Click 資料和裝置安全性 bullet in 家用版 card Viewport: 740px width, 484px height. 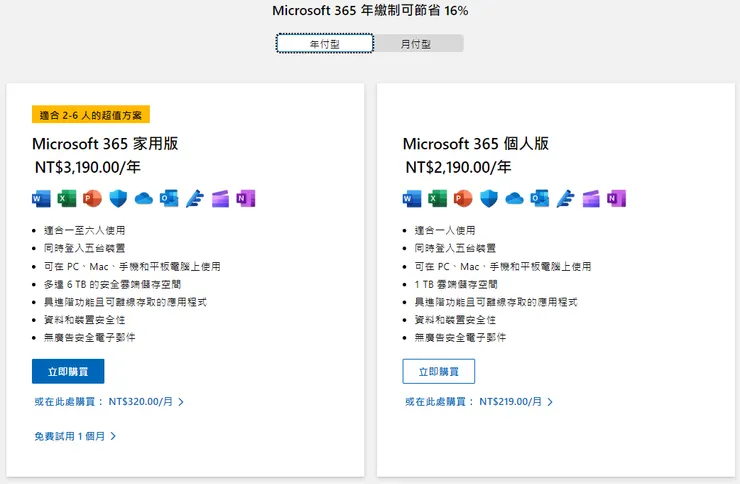[x=84, y=320]
